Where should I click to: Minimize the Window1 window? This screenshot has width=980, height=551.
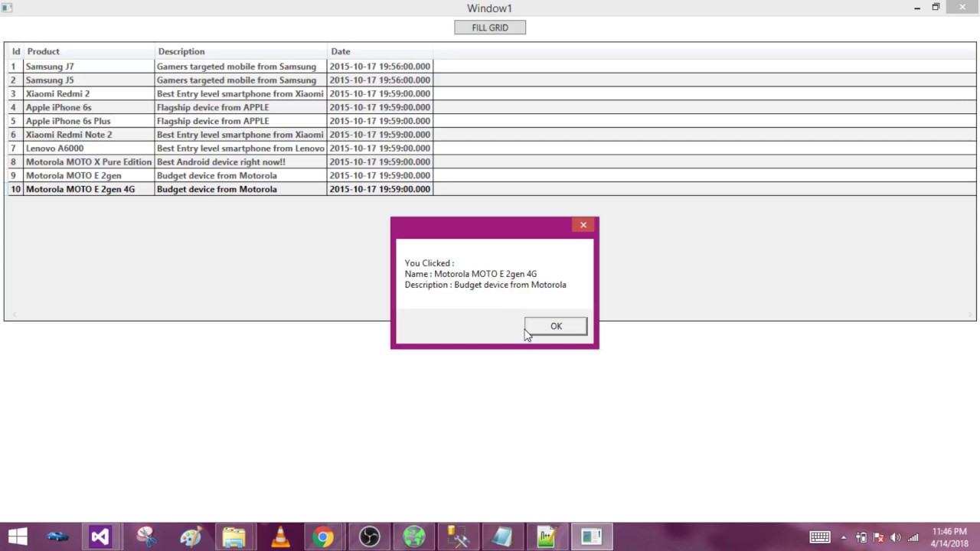click(917, 8)
